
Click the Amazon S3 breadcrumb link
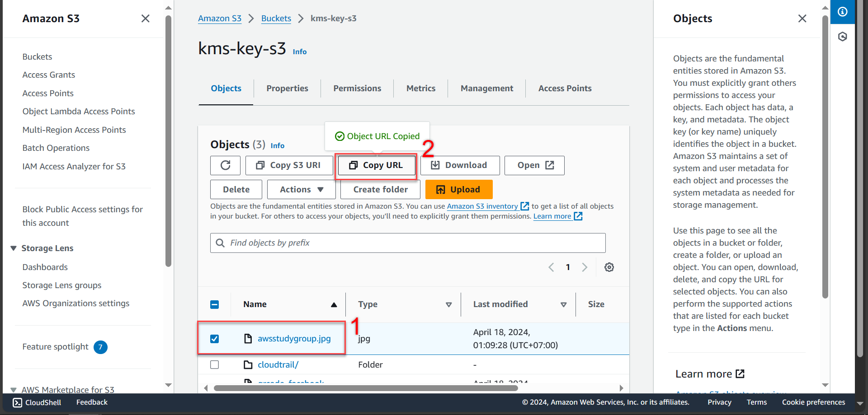click(220, 19)
